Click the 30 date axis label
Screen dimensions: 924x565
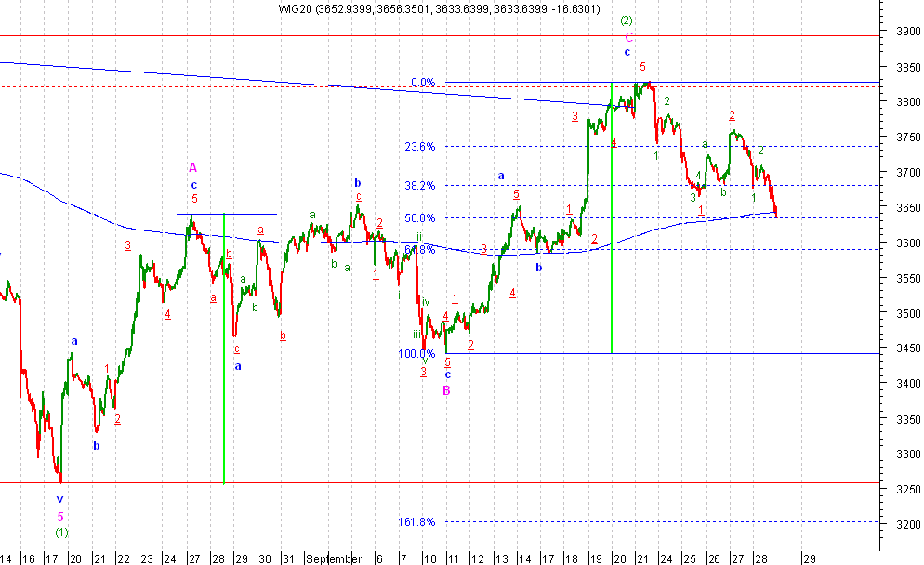265,558
